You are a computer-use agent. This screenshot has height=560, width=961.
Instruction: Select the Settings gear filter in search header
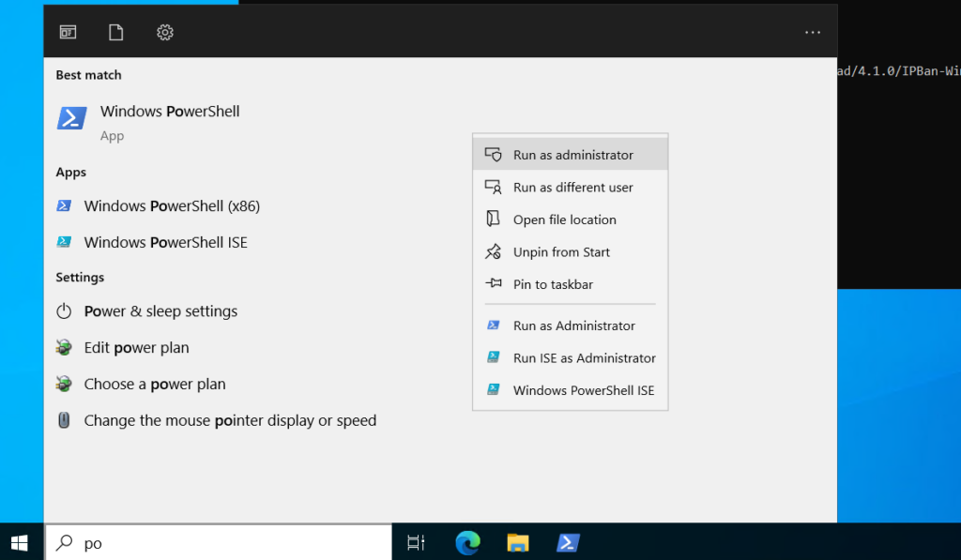(x=165, y=32)
